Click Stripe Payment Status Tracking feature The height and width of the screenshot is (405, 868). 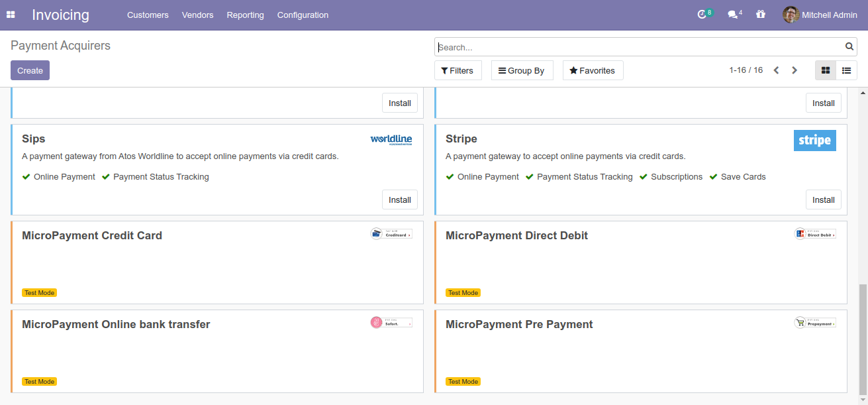click(579, 177)
